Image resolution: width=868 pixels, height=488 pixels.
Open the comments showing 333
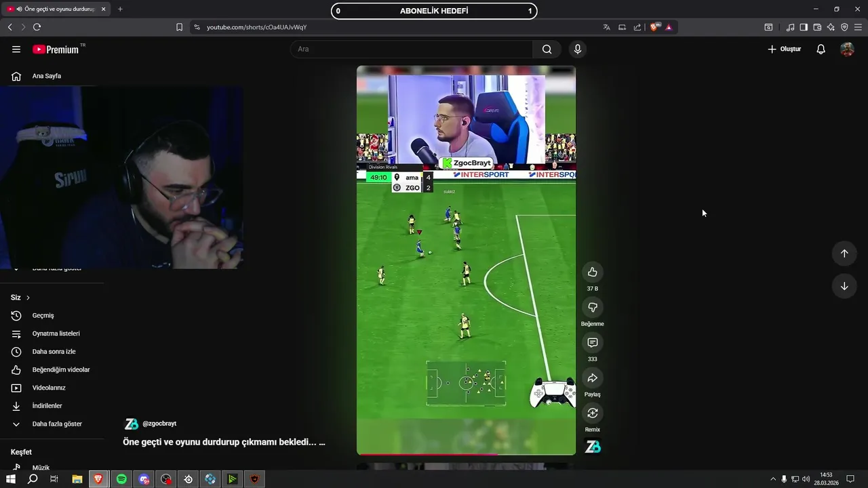point(592,342)
